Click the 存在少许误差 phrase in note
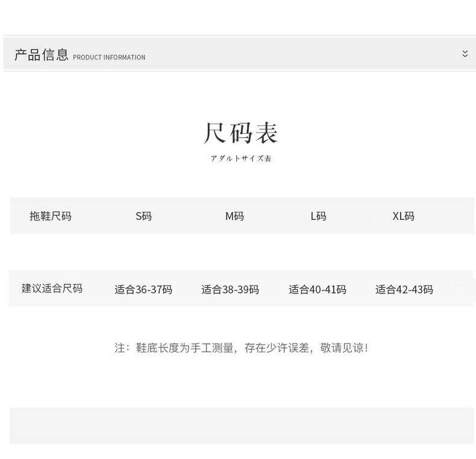Screen dimensions: 476x459 277,348
